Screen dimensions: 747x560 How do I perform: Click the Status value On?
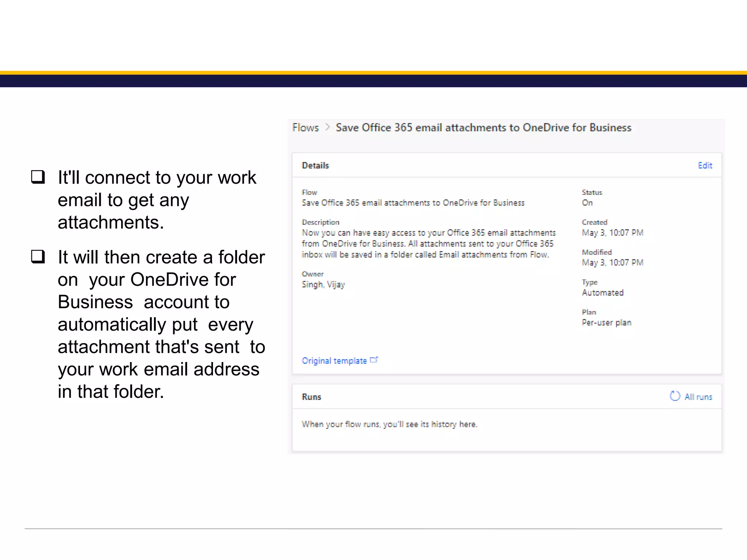click(587, 203)
